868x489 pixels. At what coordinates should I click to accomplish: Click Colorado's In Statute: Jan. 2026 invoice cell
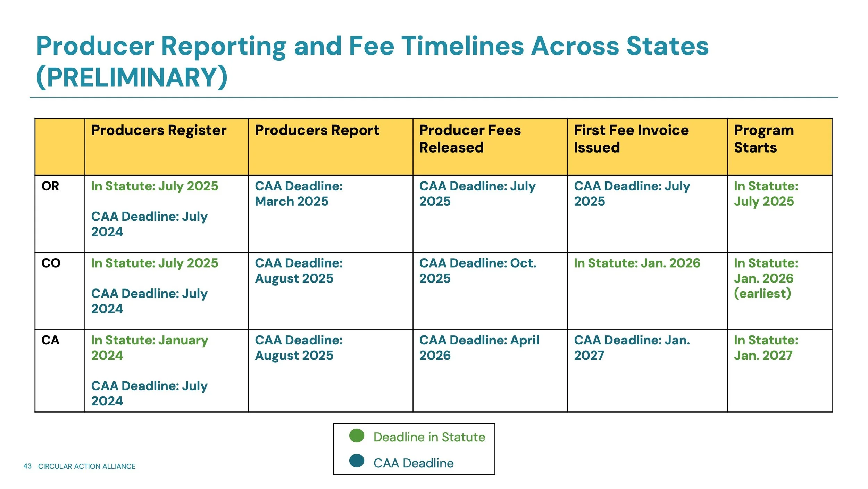pyautogui.click(x=637, y=263)
